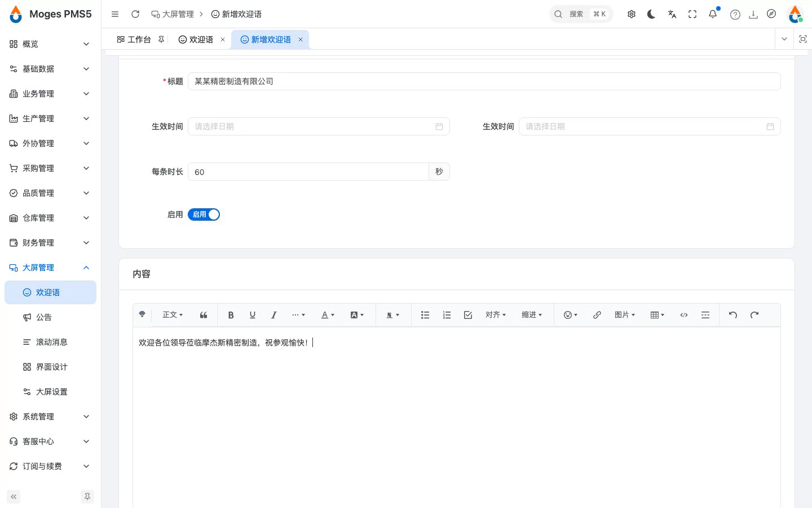Image resolution: width=812 pixels, height=508 pixels.
Task: Open the 缩进 indent dropdown
Action: 532,315
